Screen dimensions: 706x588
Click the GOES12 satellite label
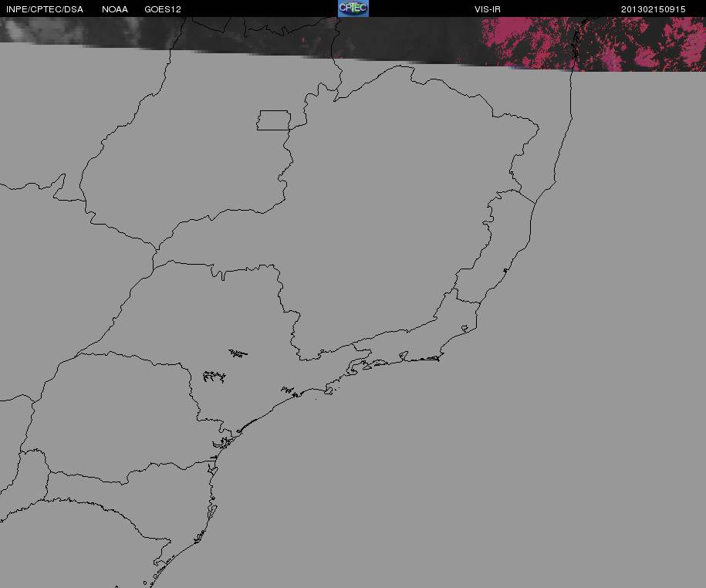point(163,9)
